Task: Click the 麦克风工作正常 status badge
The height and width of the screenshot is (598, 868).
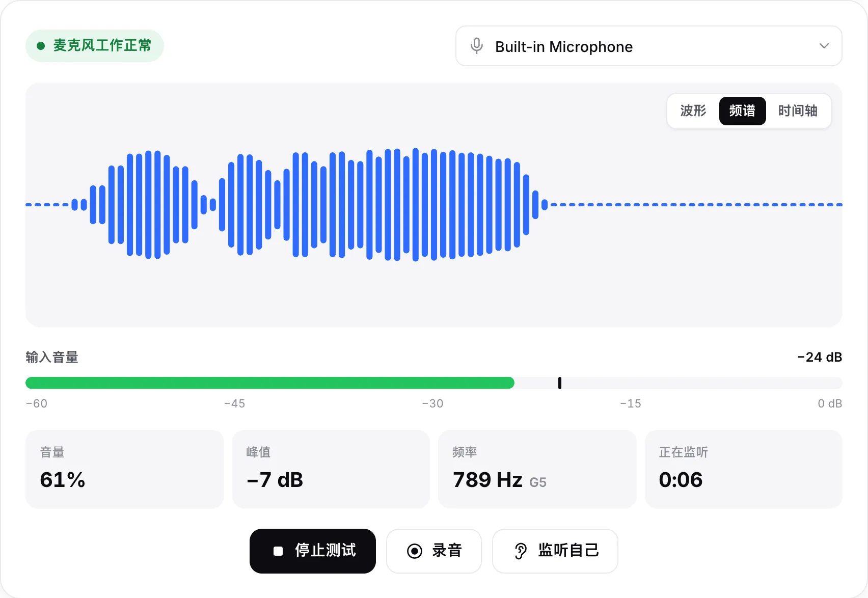Action: (x=95, y=46)
